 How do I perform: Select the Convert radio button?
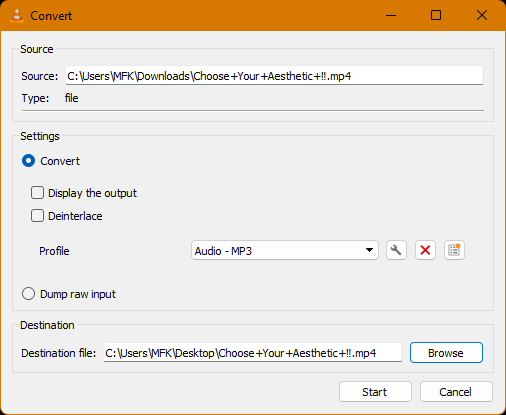click(28, 161)
